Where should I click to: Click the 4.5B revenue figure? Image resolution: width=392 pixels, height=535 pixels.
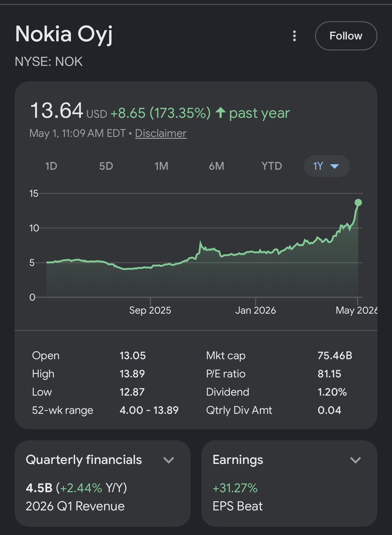pos(39,488)
